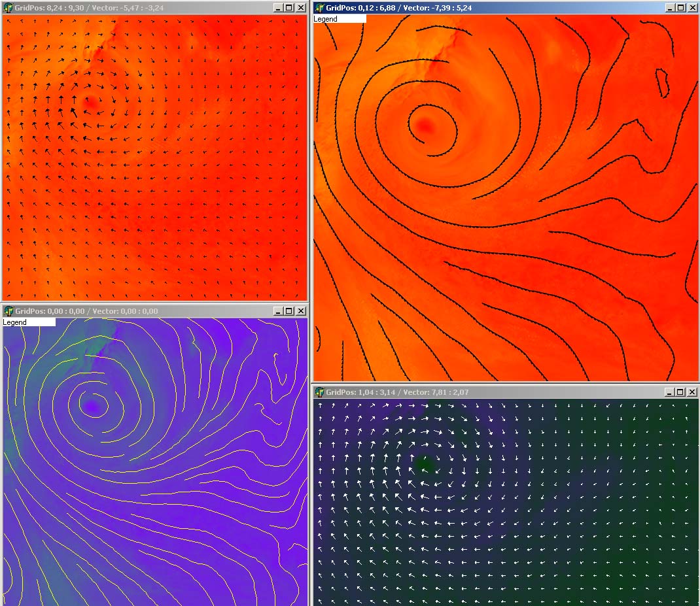Image resolution: width=700 pixels, height=606 pixels.
Task: Click the app icon of the GridPos 0,00 window
Action: point(9,311)
